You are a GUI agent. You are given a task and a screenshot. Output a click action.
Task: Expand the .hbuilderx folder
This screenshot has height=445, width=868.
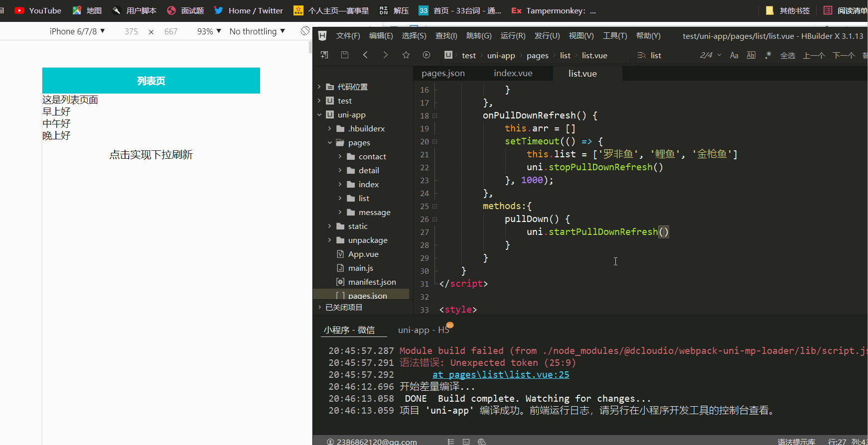click(329, 128)
